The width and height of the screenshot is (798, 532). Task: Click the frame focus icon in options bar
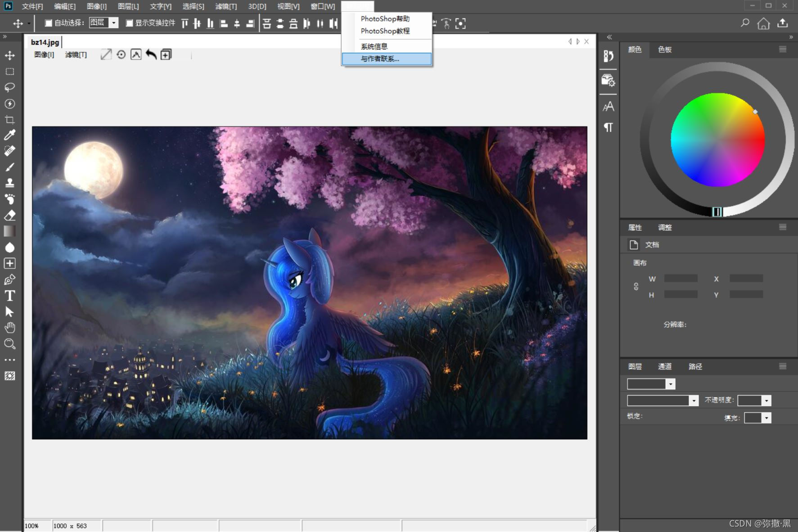[x=460, y=23]
